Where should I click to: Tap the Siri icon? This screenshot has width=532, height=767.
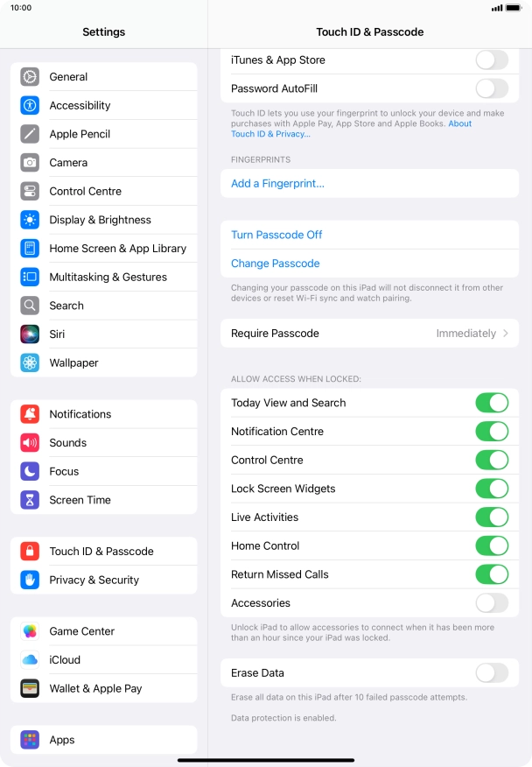tap(30, 334)
